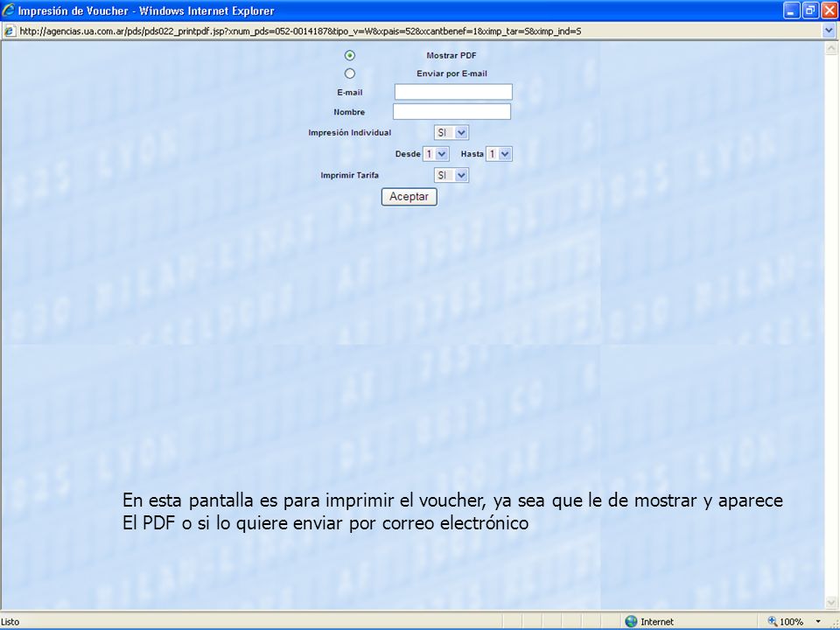Minimize the Impresión de Voucher window
The width and height of the screenshot is (840, 630).
click(792, 10)
